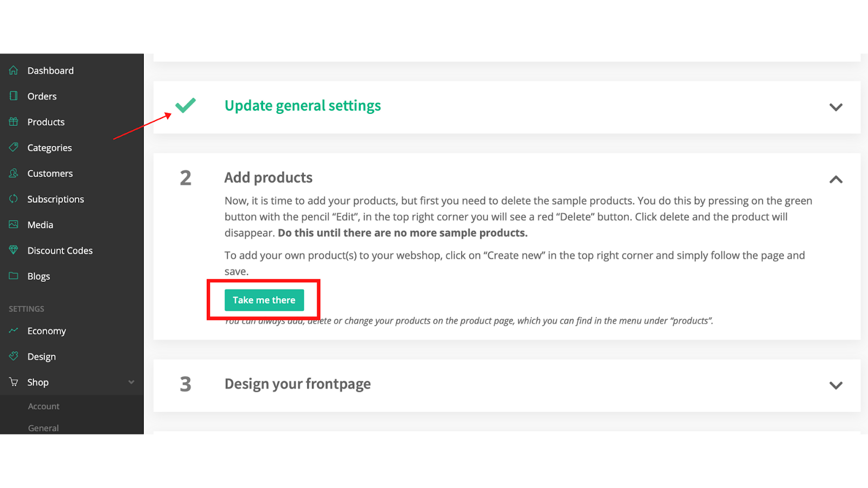Screen dimensions: 868x488
Task: Expand the Update general settings section
Action: pyautogui.click(x=836, y=107)
